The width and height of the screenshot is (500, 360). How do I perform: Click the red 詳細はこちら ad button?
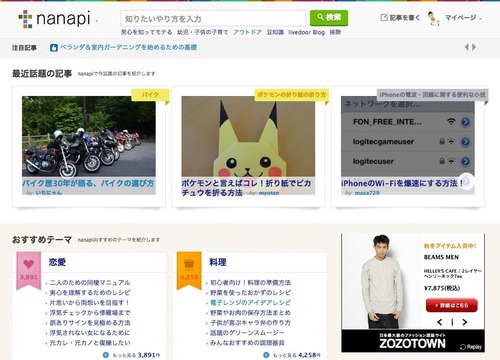pos(452,305)
